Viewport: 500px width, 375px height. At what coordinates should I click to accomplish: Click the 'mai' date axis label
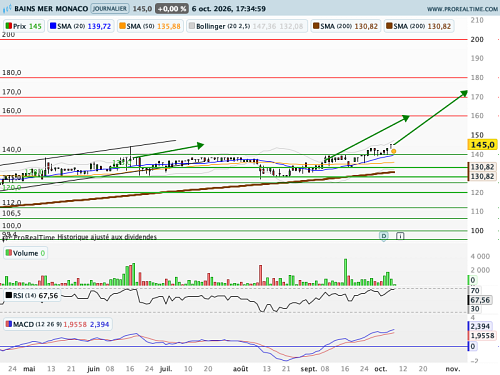[29, 369]
